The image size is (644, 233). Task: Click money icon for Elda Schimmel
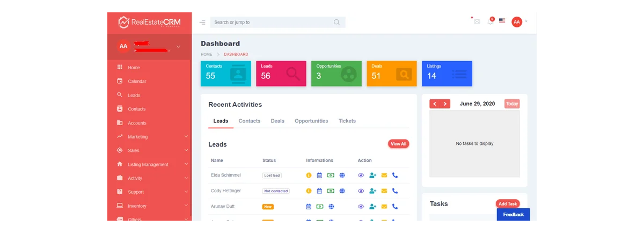coord(331,175)
